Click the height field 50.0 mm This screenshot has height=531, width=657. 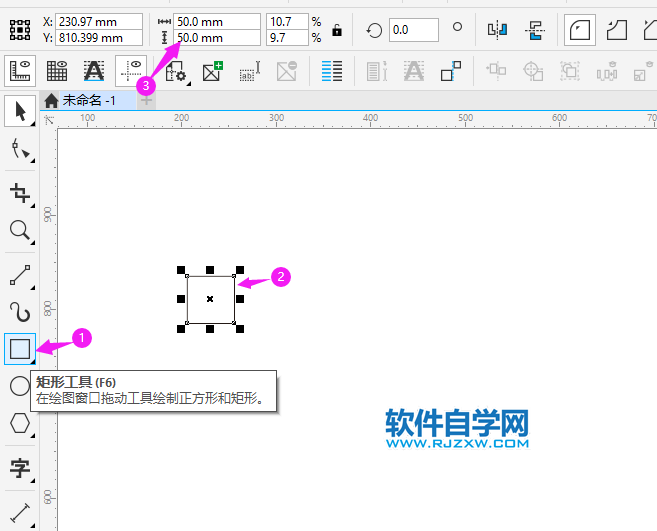point(217,38)
